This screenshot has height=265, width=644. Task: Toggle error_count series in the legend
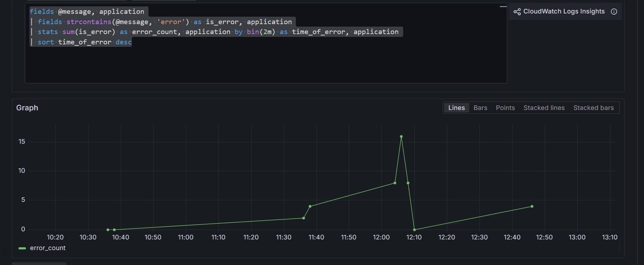pyautogui.click(x=48, y=248)
